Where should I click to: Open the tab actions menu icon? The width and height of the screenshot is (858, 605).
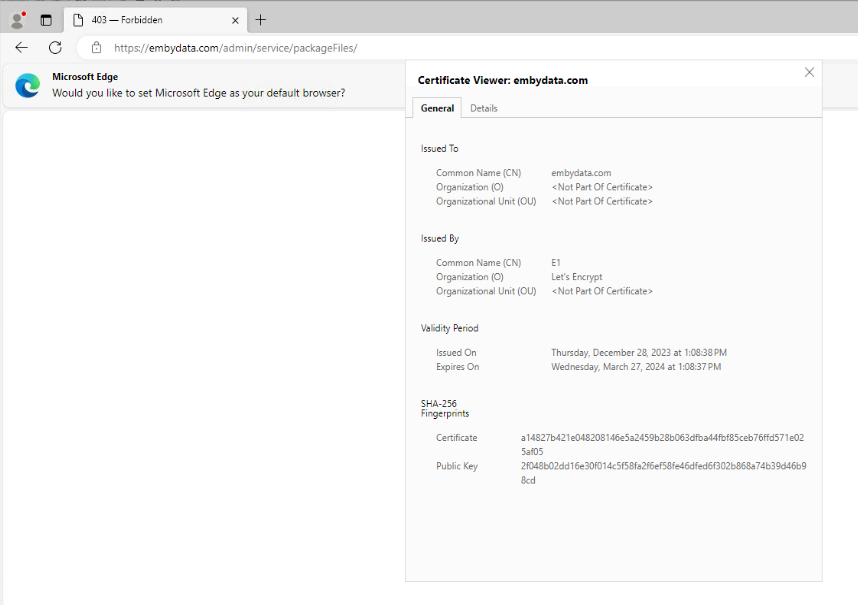(46, 20)
